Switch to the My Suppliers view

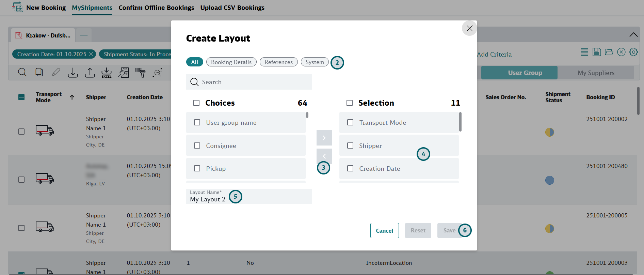(x=596, y=73)
